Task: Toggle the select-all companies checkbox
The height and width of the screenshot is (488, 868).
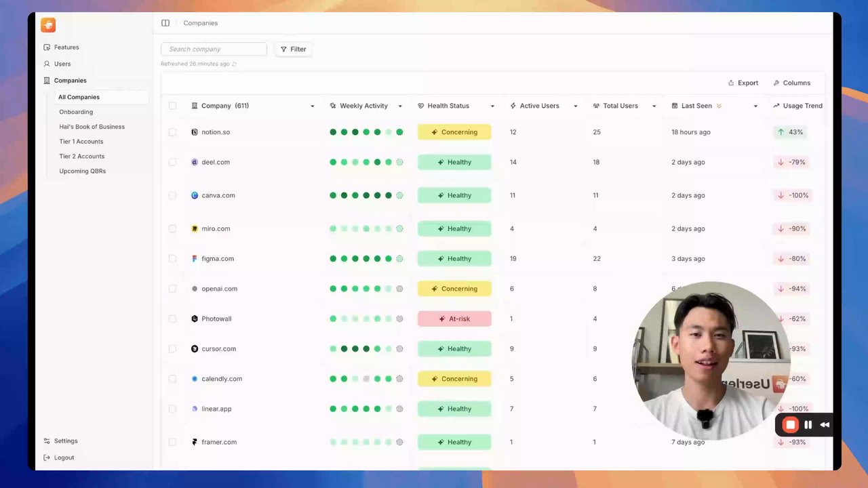Action: 172,106
